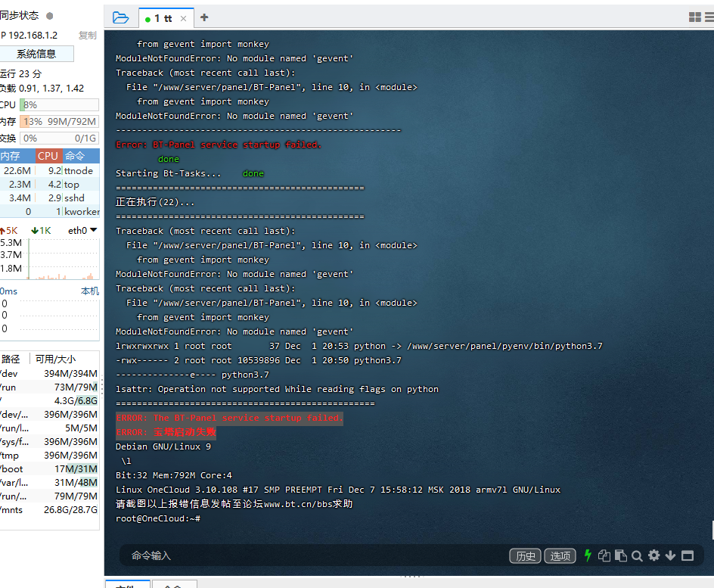Image resolution: width=714 pixels, height=588 pixels.
Task: Select the sshd process row
Action: 50,198
